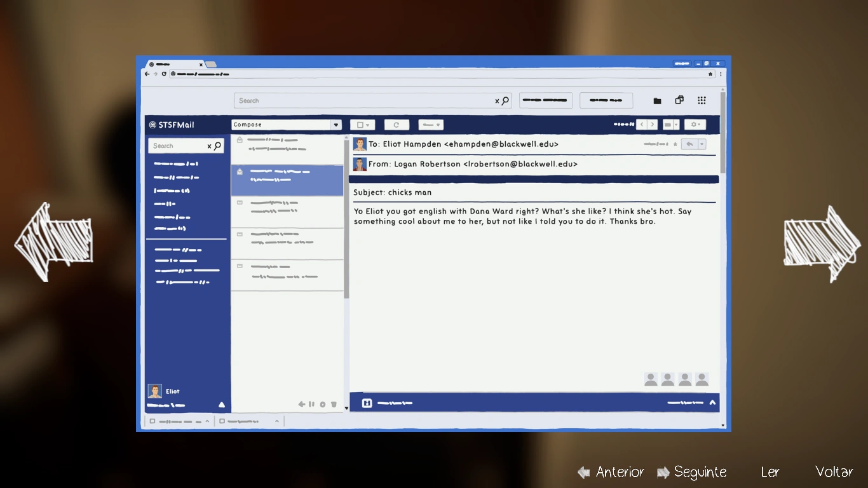Tick the second checkbox in the browser bottom bar
The image size is (868, 488).
coord(222,421)
